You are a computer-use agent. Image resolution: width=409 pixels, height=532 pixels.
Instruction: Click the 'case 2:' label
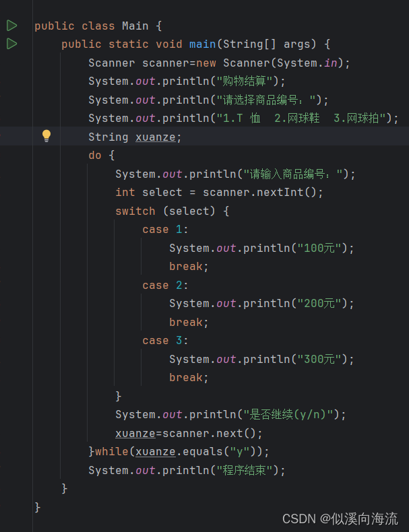(165, 285)
